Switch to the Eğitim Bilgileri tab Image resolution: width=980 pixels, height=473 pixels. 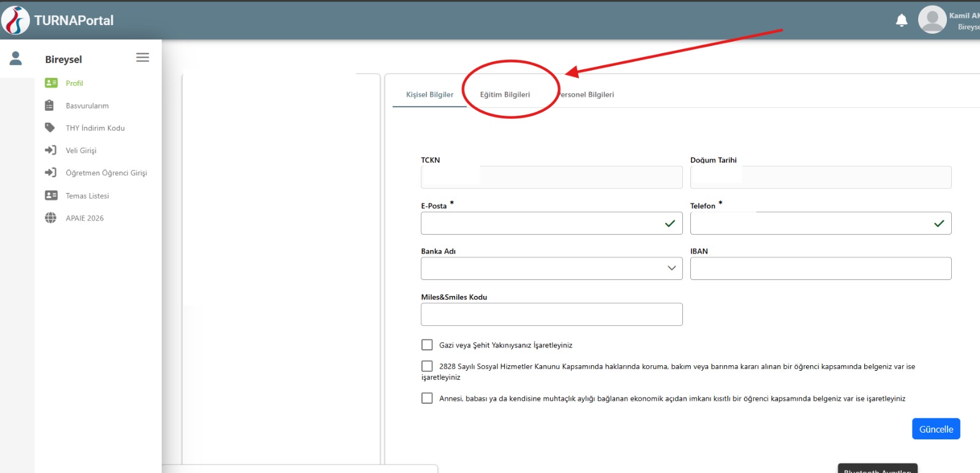[x=505, y=94]
